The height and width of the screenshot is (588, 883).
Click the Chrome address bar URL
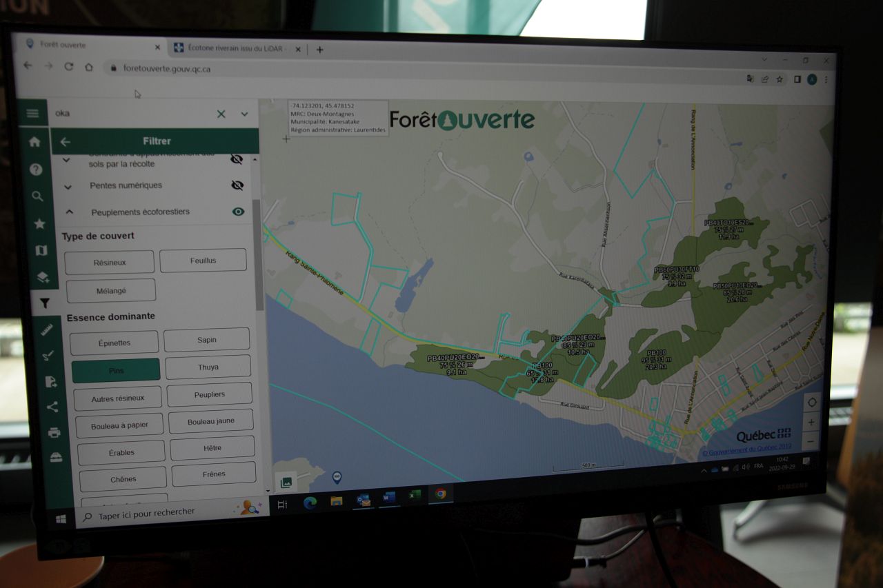pos(167,69)
